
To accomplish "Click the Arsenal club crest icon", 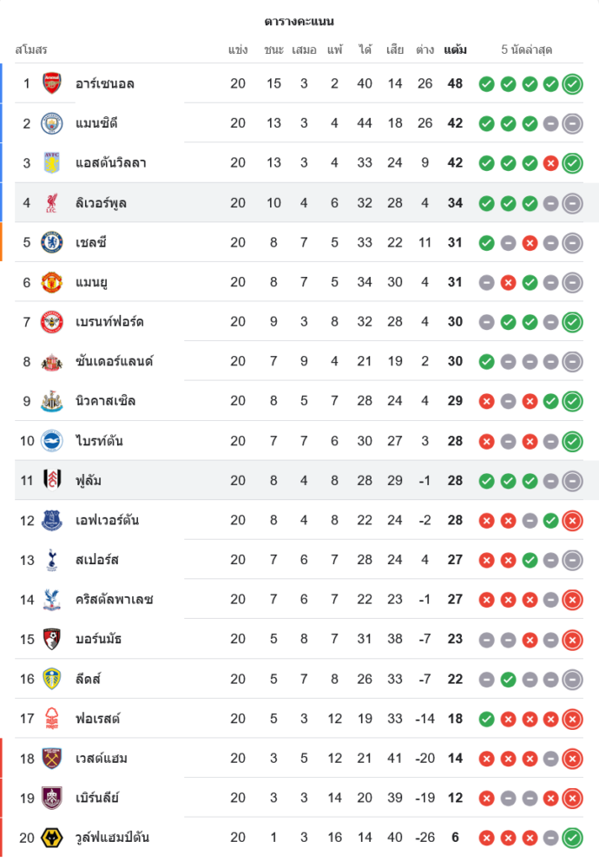I will [x=52, y=83].
